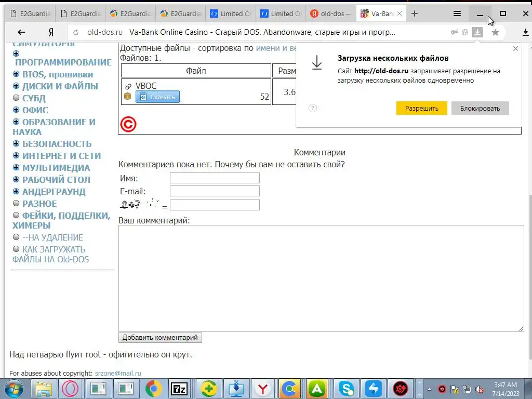Image resolution: width=532 pixels, height=399 pixels.
Task: Allow downloads with the Разрешить button
Action: [x=422, y=108]
